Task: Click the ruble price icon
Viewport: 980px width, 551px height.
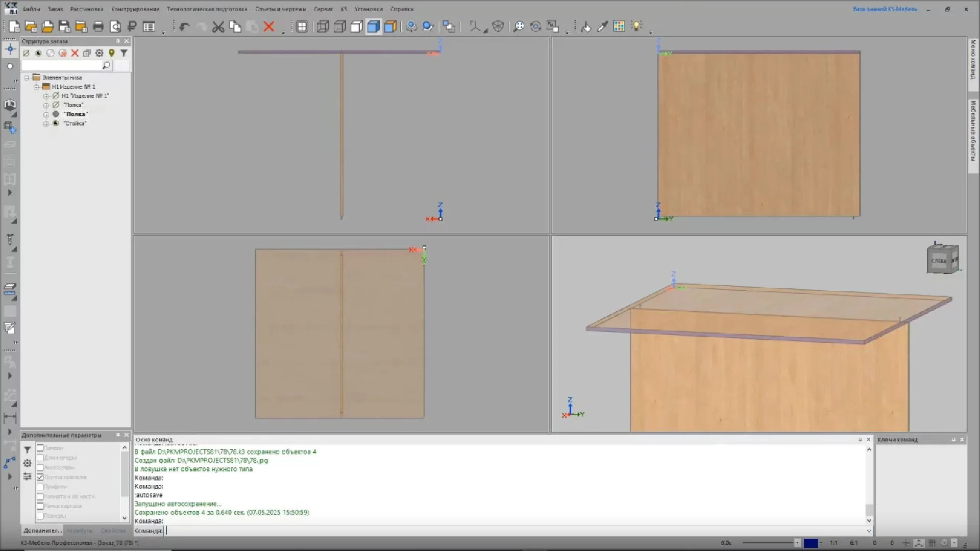Action: (x=132, y=27)
